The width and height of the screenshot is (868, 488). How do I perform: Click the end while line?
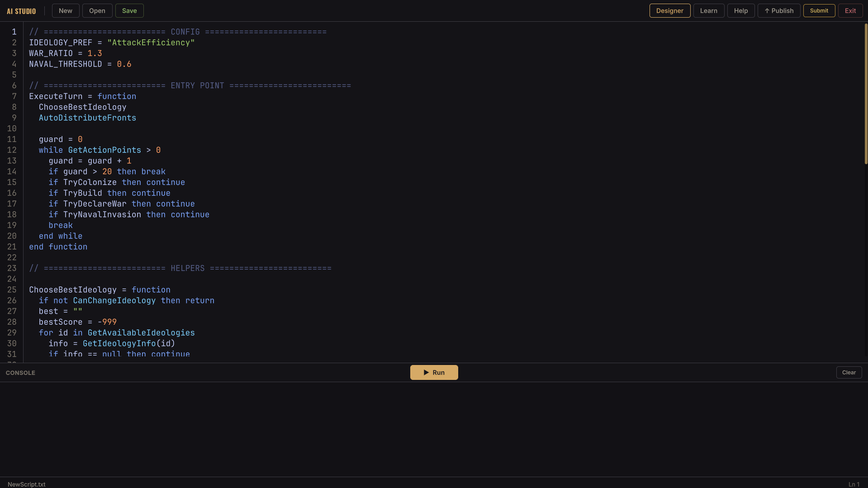tap(61, 236)
